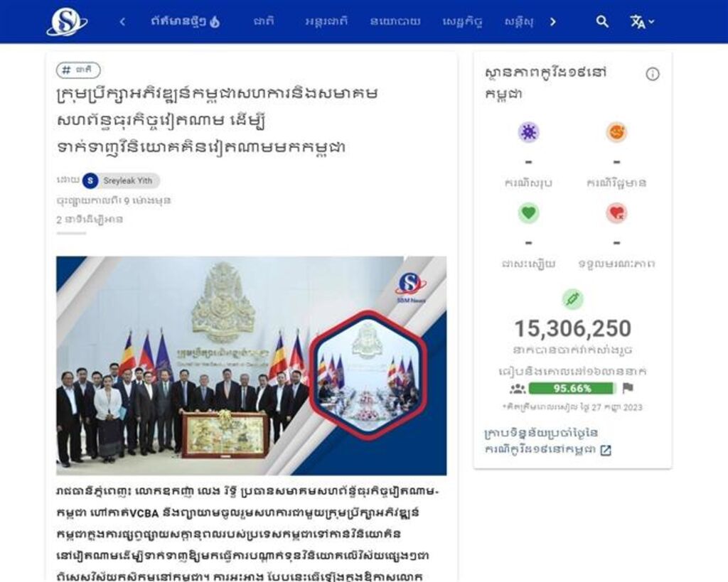Click the 95.66% vaccination progress bar

(x=572, y=388)
